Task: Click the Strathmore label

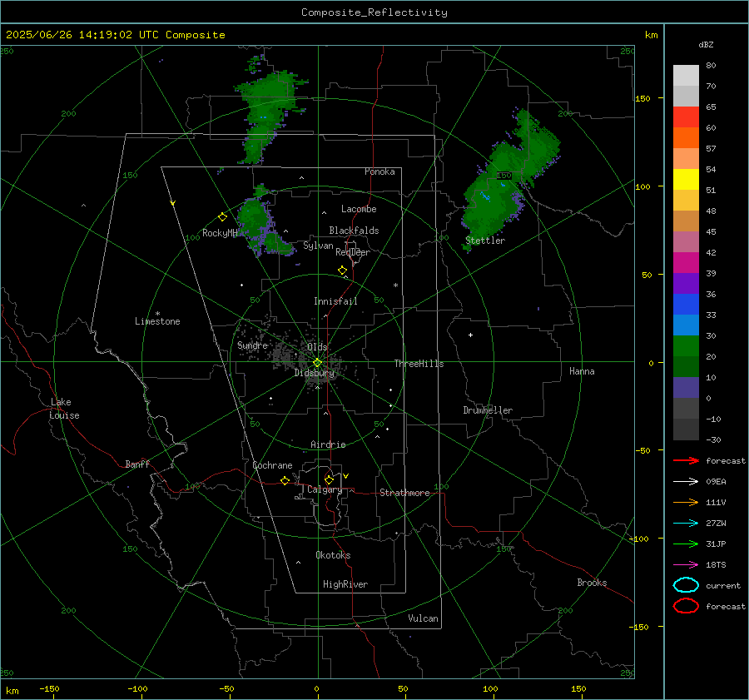Action: (404, 493)
